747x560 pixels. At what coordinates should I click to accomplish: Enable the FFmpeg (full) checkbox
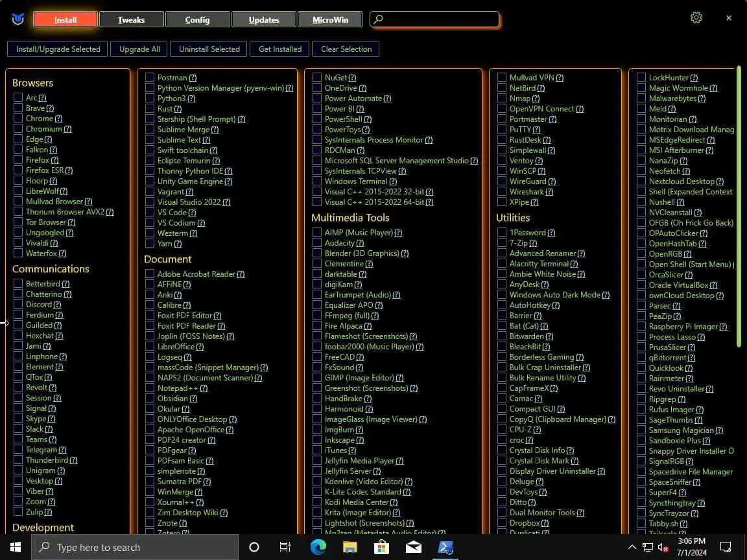tap(317, 315)
